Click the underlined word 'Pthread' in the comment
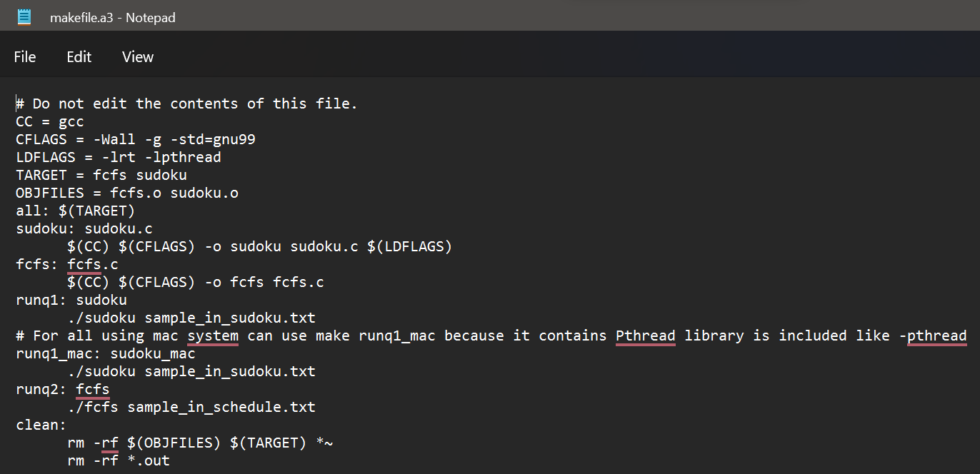 645,335
